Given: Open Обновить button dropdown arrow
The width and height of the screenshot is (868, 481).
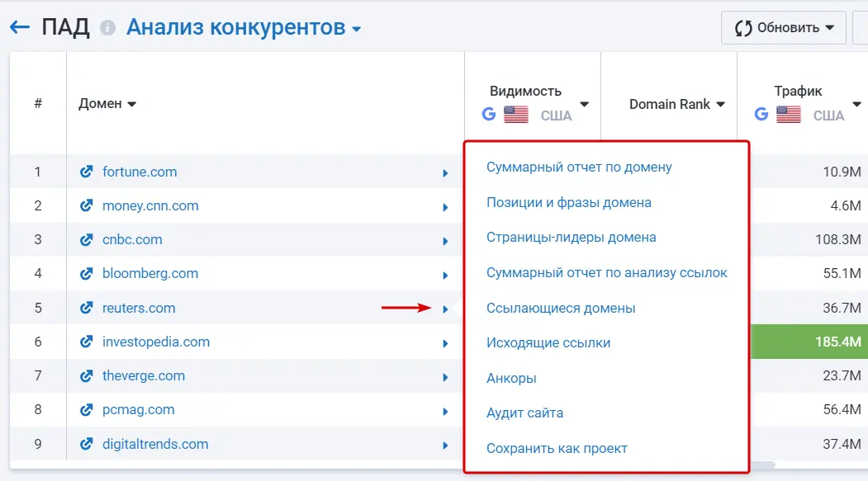Looking at the screenshot, I should tap(829, 28).
